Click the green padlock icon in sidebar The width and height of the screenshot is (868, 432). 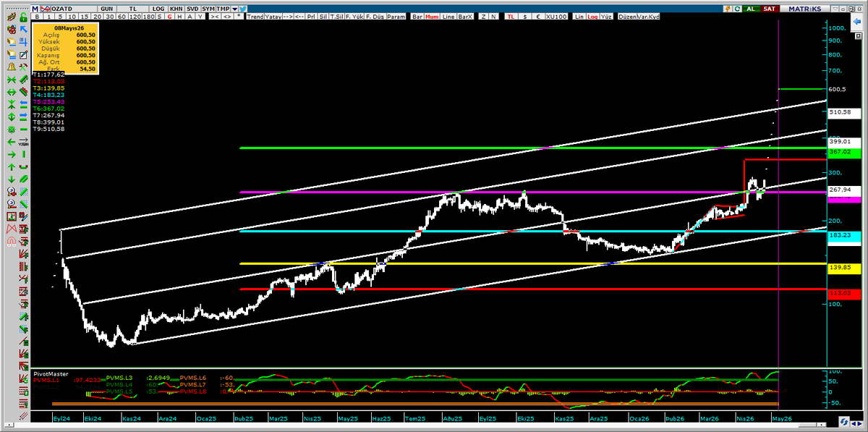23,17
